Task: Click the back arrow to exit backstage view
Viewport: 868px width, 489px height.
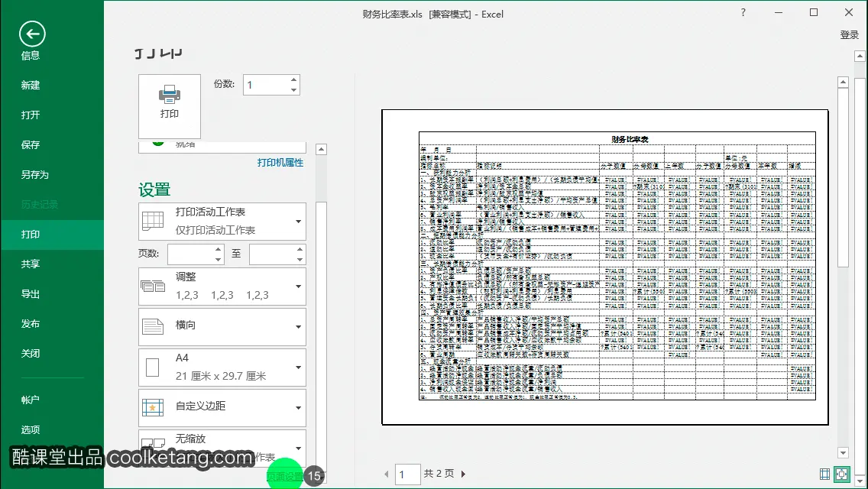Action: [32, 34]
